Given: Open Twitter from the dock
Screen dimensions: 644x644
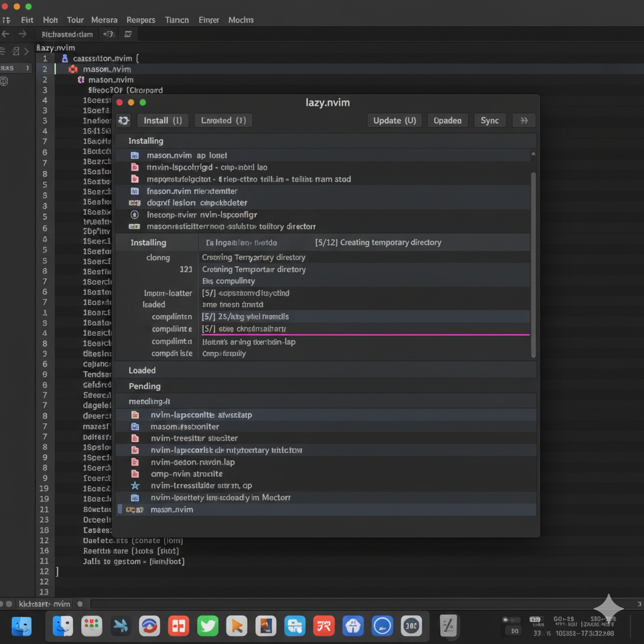Looking at the screenshot, I should (208, 626).
